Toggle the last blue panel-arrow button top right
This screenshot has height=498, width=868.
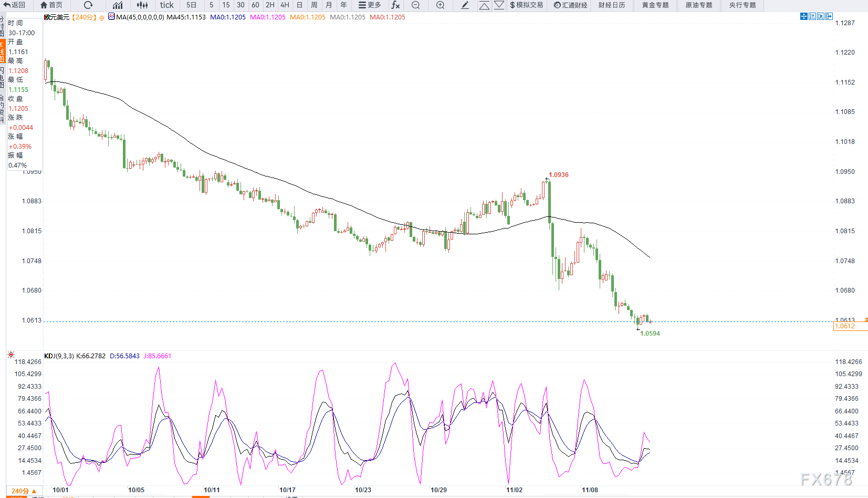829,17
